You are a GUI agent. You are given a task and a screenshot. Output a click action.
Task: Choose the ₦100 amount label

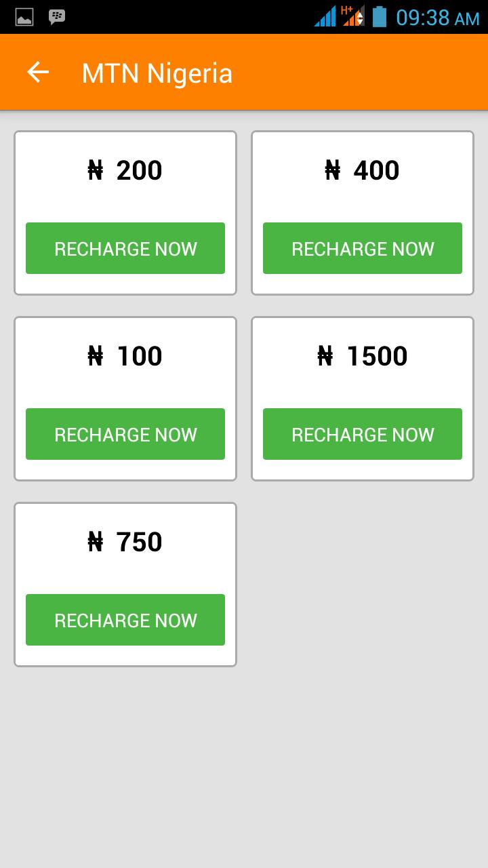[125, 356]
